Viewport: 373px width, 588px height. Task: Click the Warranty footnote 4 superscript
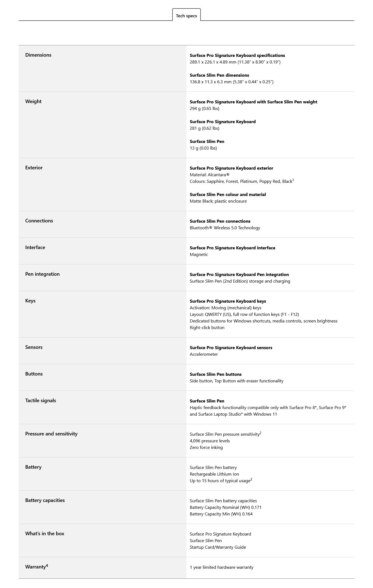[x=47, y=565]
